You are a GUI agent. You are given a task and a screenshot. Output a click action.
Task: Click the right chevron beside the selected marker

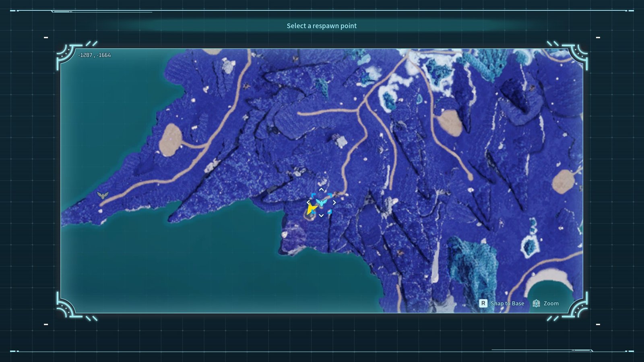click(x=334, y=202)
